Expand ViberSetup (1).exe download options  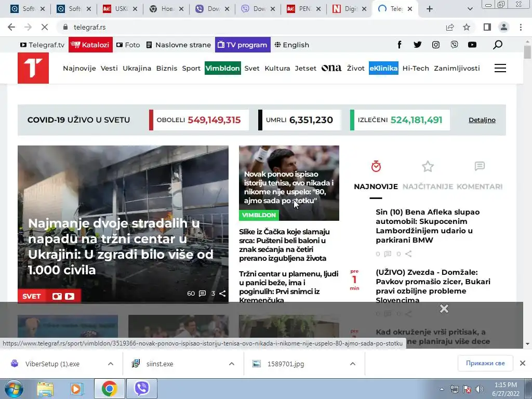pyautogui.click(x=111, y=364)
